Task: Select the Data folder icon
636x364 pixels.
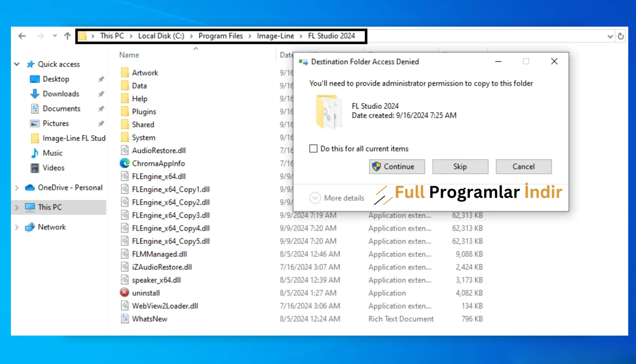Action: [x=125, y=85]
